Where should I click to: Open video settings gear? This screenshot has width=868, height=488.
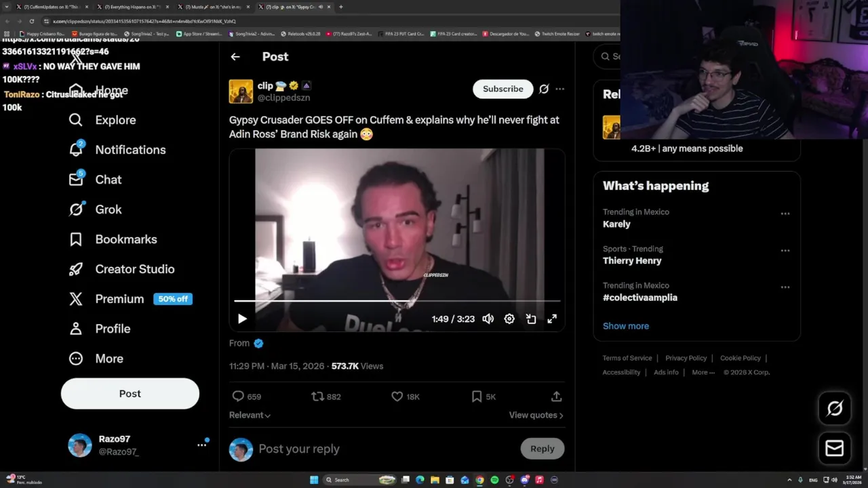point(509,319)
